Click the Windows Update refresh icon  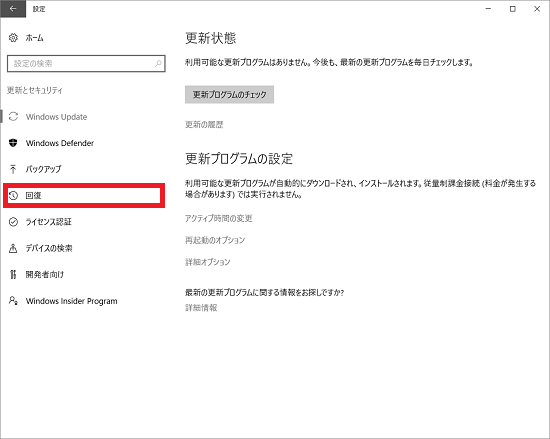tap(13, 116)
